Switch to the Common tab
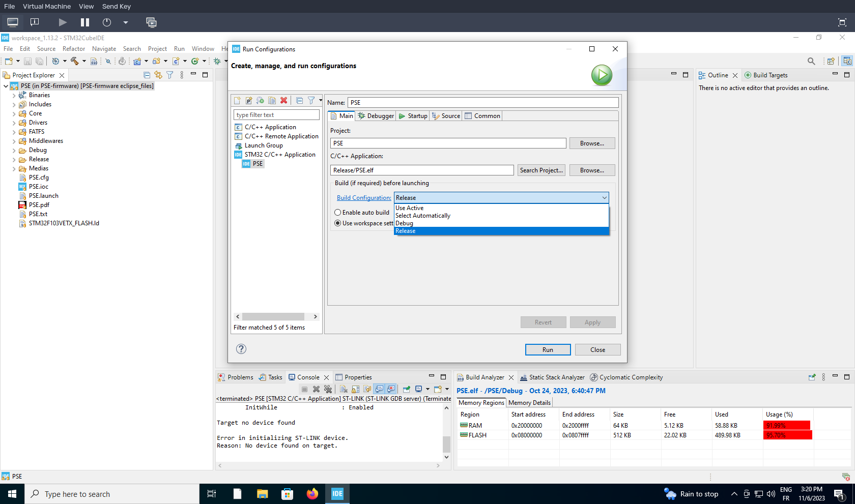Viewport: 855px width, 504px height. pos(482,116)
